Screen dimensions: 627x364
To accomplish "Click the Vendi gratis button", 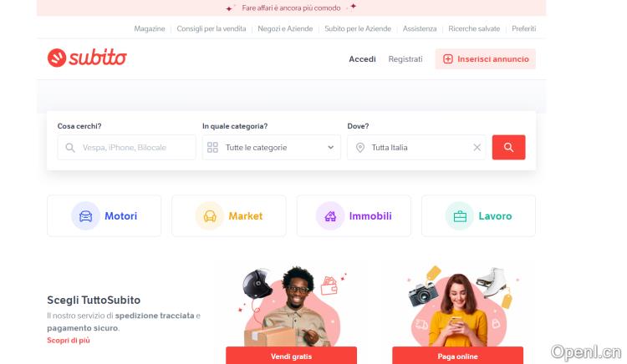I will [291, 356].
